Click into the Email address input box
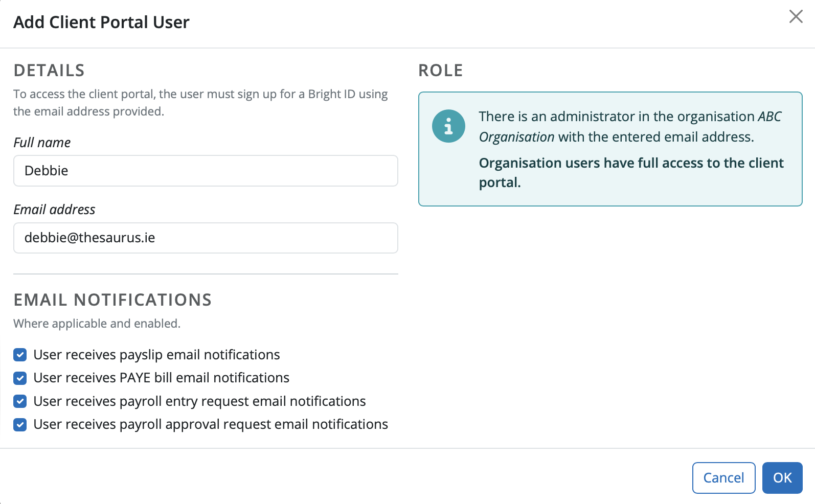Screen dimensions: 815x504 pyautogui.click(x=206, y=238)
